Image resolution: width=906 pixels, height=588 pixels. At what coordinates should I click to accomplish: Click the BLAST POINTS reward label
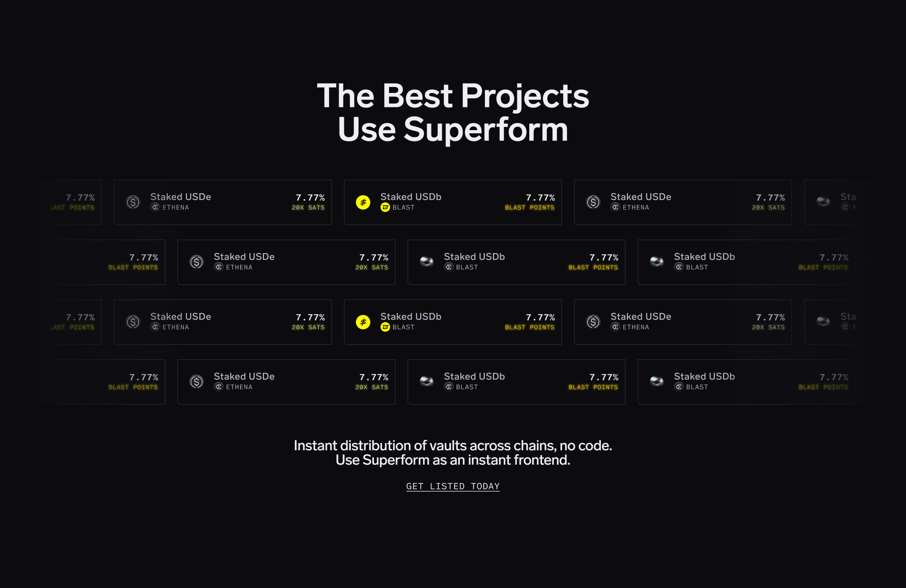click(529, 208)
